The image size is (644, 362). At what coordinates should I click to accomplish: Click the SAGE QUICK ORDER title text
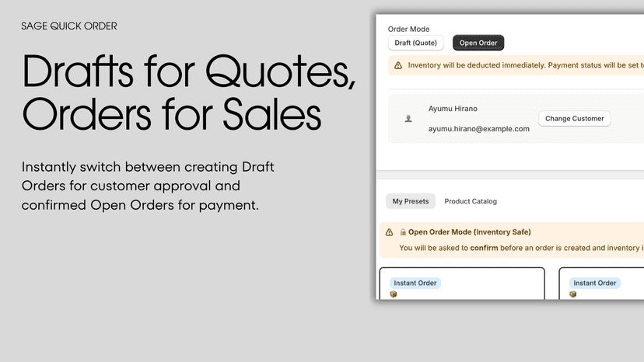coord(69,26)
